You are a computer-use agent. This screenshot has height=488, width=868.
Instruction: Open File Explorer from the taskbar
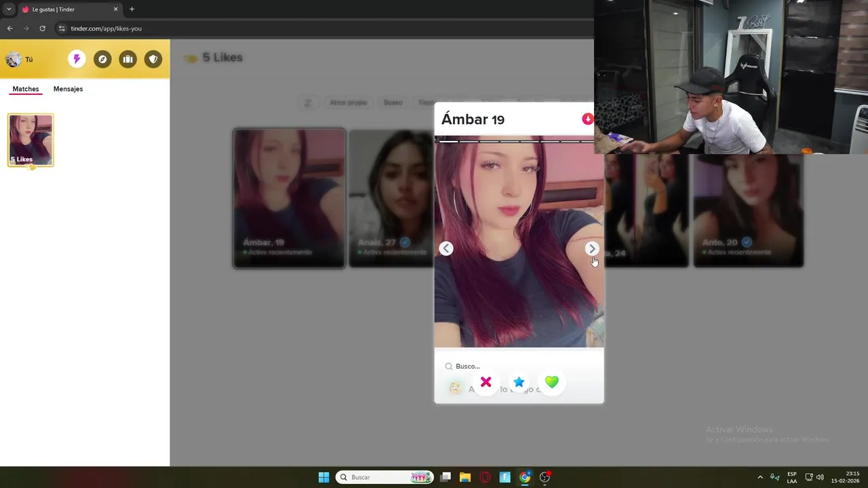pyautogui.click(x=465, y=477)
